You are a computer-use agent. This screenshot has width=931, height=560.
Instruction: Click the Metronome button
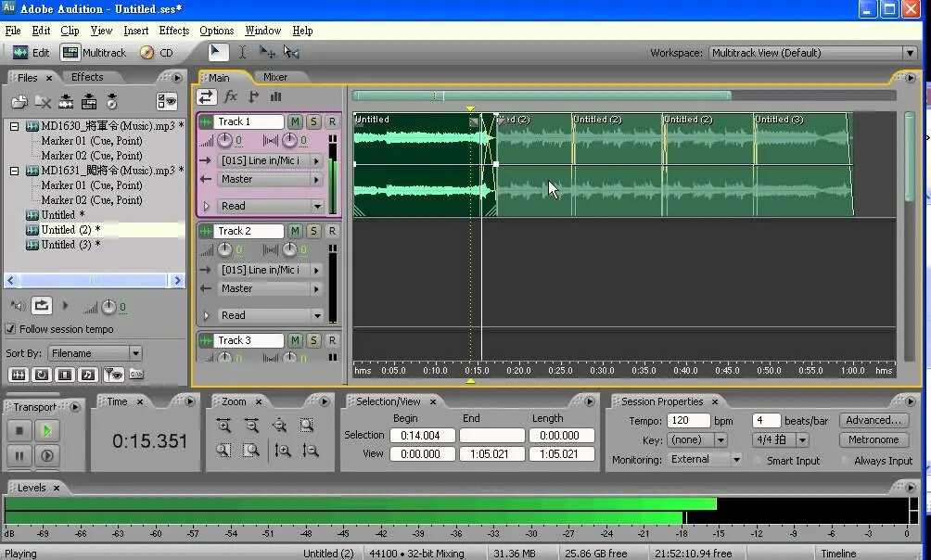click(x=874, y=440)
